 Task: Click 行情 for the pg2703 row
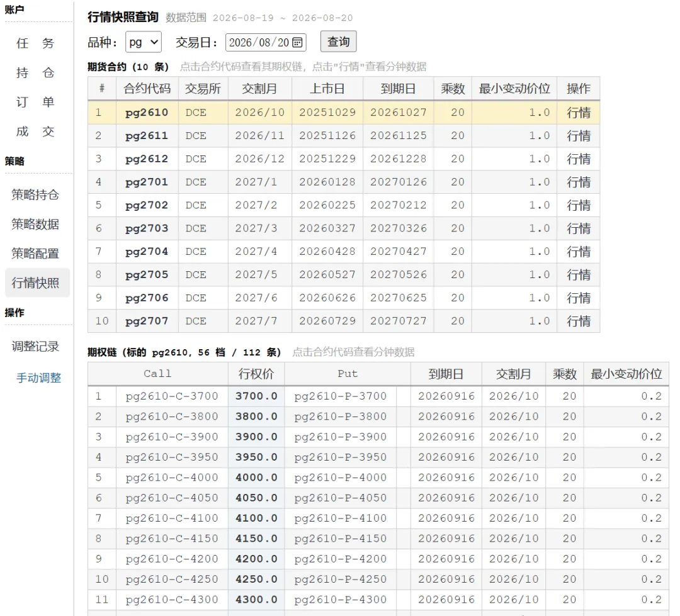coord(579,228)
